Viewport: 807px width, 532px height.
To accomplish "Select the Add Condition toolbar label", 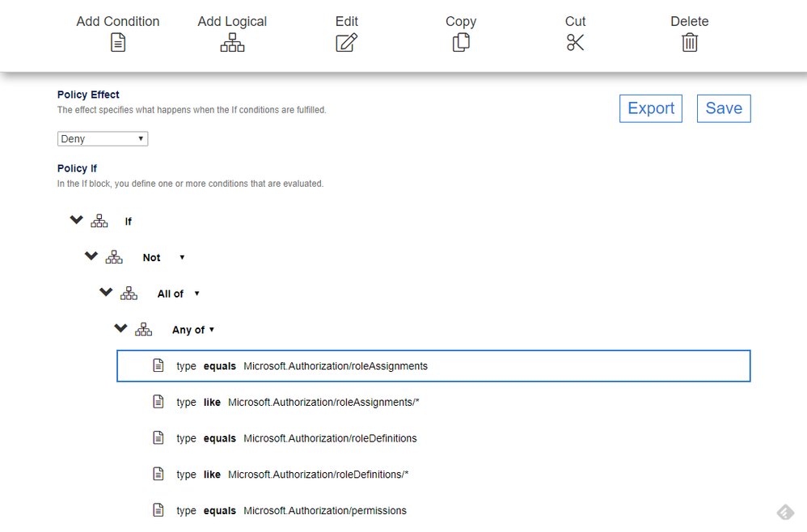I will coord(118,21).
